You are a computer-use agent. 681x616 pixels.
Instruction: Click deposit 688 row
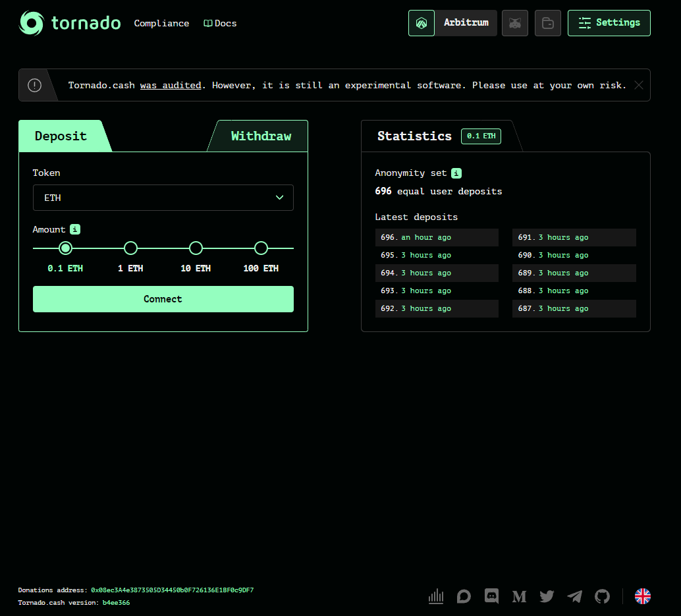(x=574, y=291)
